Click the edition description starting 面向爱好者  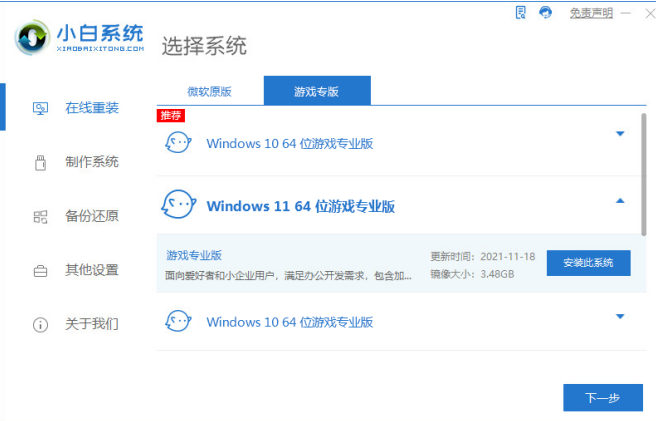288,275
